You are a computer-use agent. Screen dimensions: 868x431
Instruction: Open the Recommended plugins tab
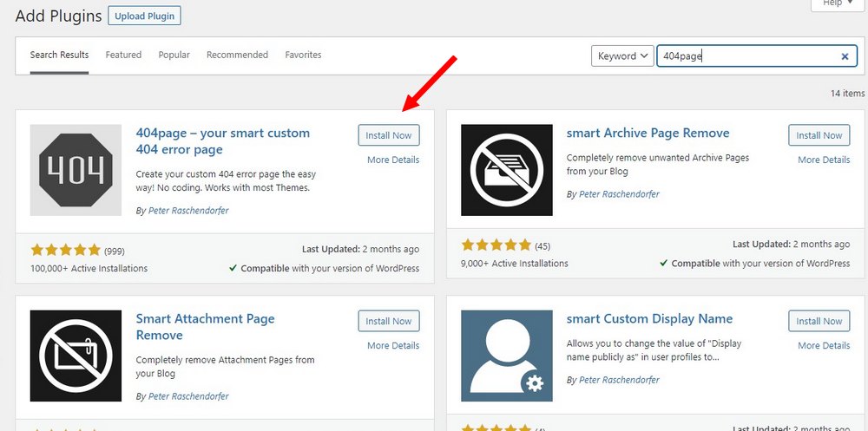(237, 55)
